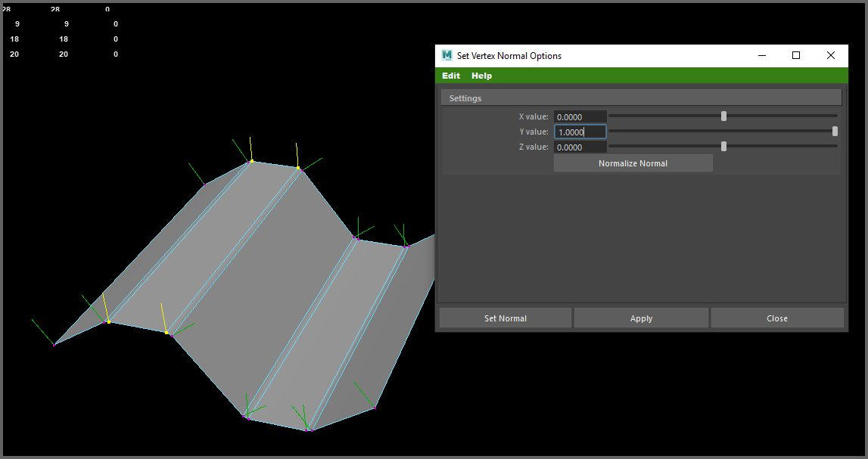Maximize the Set Vertex Normal Options window

[x=796, y=55]
